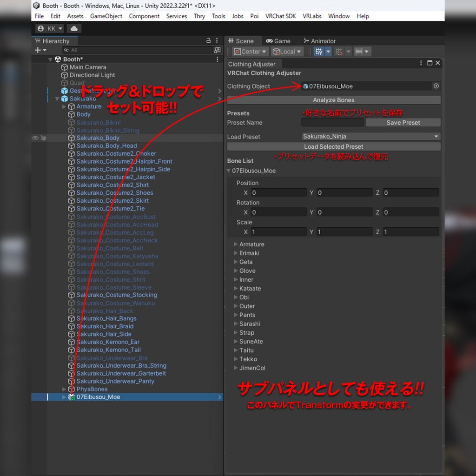
Task: Click the Hierarchy panel lock icon
Action: coord(208,41)
